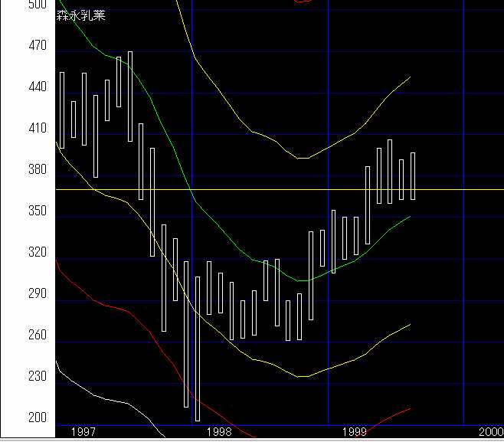Select the 1997 year label on time axis
This screenshot has height=442, width=504.
[83, 433]
